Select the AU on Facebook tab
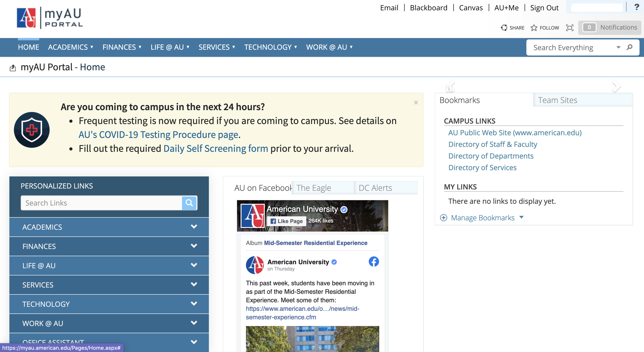 coord(263,188)
